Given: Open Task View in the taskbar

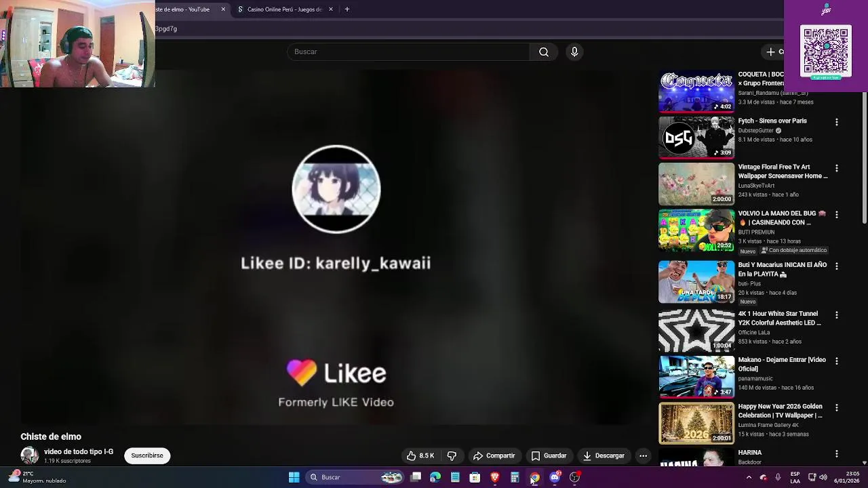Looking at the screenshot, I should coord(416,478).
